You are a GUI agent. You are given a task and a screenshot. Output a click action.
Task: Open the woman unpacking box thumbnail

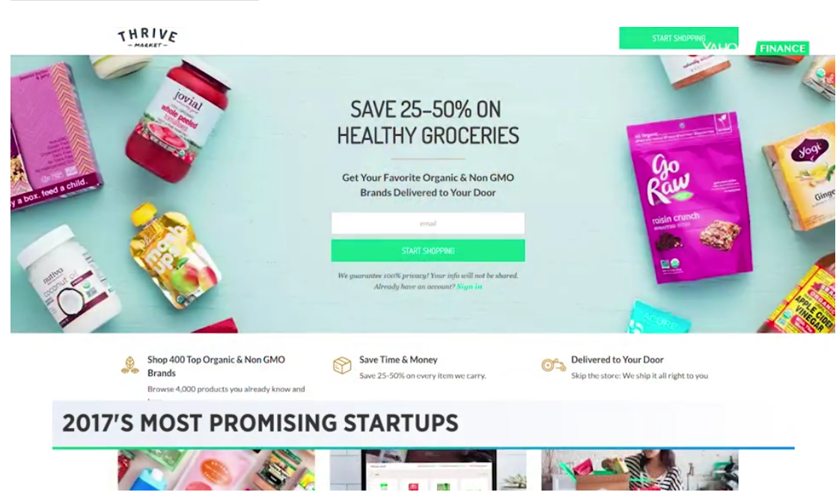639,470
